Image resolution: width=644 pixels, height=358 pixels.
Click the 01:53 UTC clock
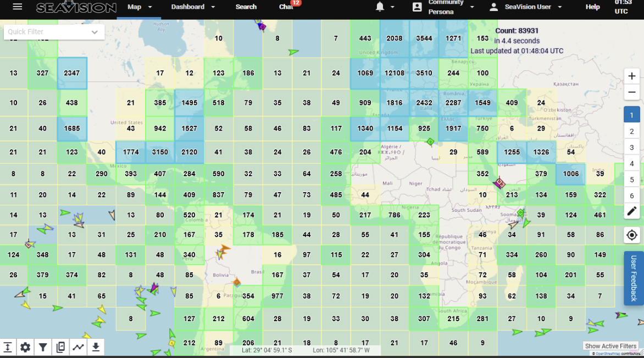click(623, 7)
